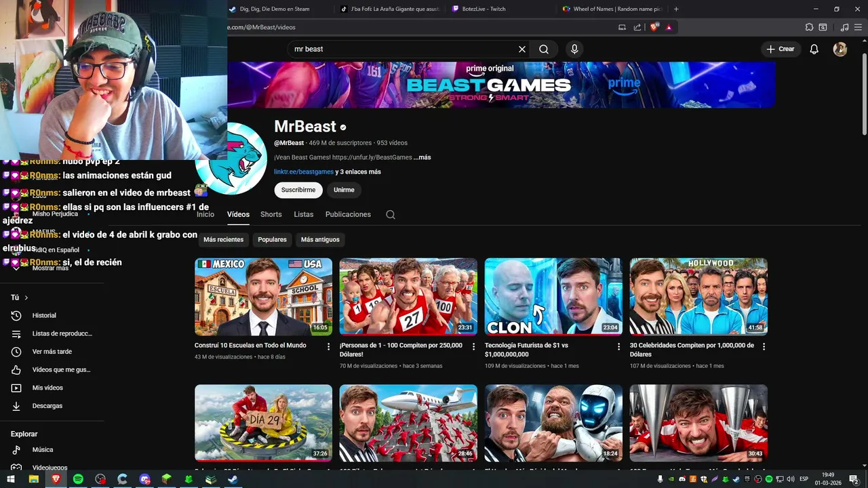The image size is (868, 488).
Task: Open YouTube notifications bell
Action: pyautogui.click(x=814, y=49)
